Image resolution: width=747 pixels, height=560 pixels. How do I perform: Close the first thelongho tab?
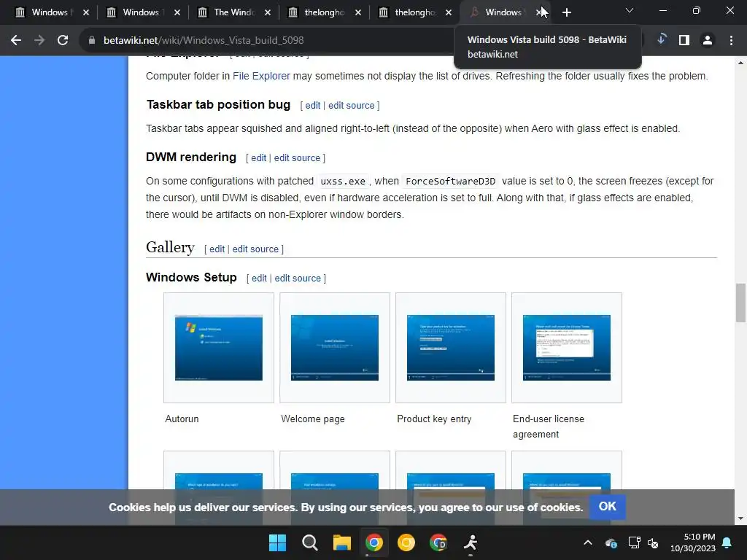(x=358, y=12)
